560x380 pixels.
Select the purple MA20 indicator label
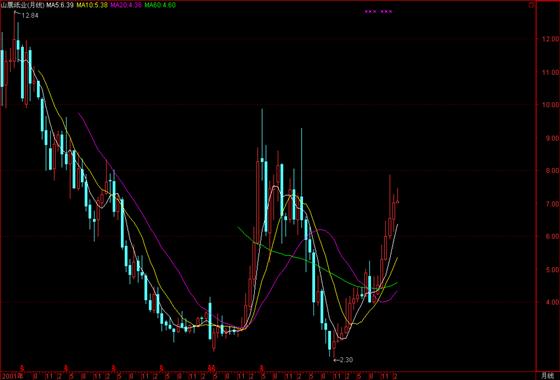tap(126, 5)
